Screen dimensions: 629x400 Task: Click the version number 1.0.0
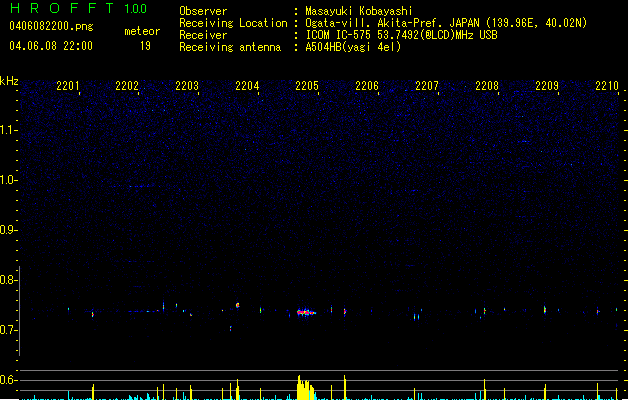[x=136, y=8]
